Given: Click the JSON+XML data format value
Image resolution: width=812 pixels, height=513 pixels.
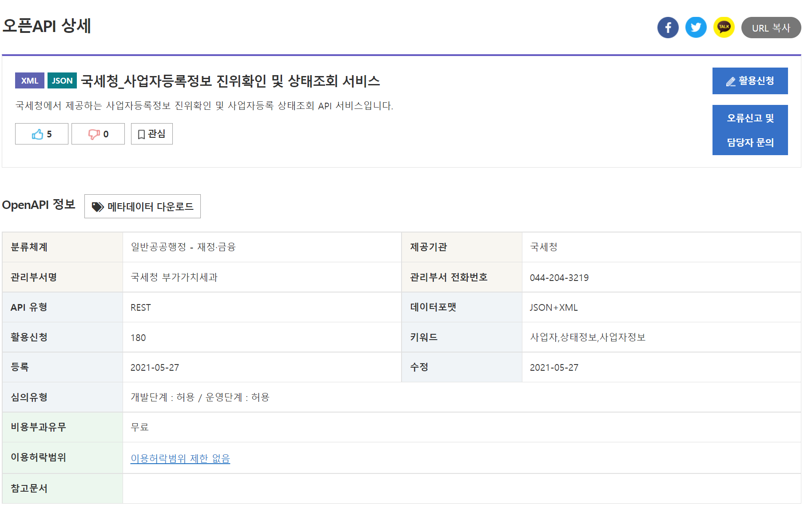Looking at the screenshot, I should [x=553, y=308].
